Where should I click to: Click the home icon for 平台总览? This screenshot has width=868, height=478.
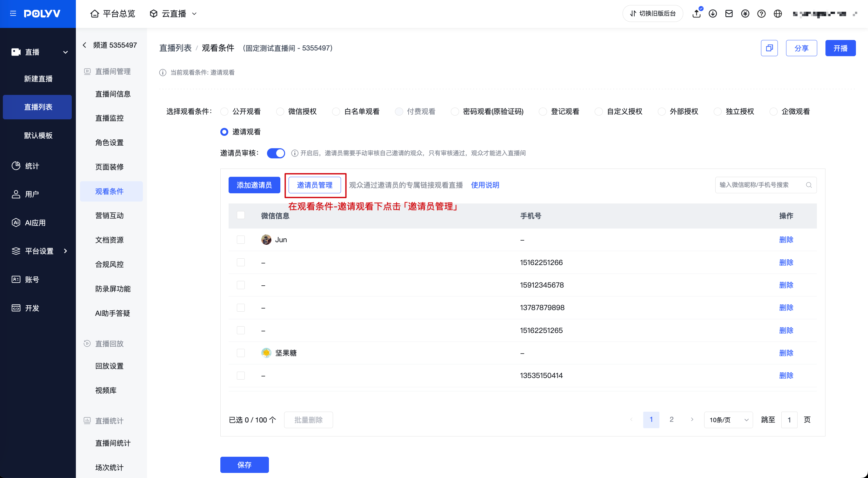click(x=95, y=13)
